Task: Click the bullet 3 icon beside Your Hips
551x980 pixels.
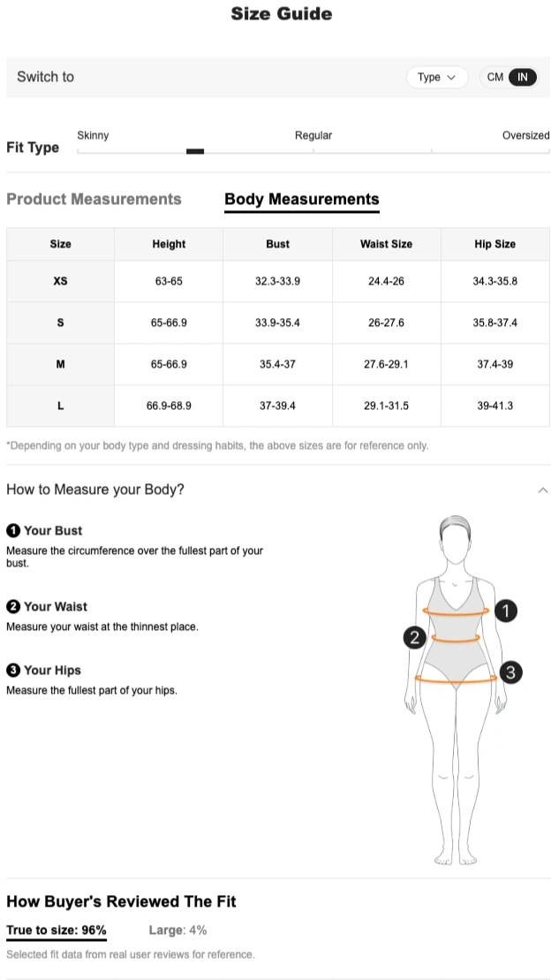Action: click(13, 671)
